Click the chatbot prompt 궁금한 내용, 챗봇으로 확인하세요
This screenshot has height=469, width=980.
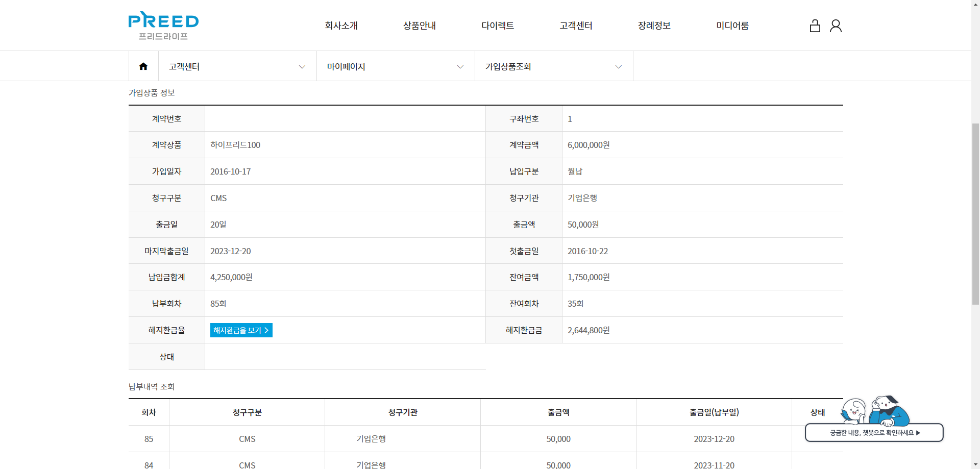874,433
